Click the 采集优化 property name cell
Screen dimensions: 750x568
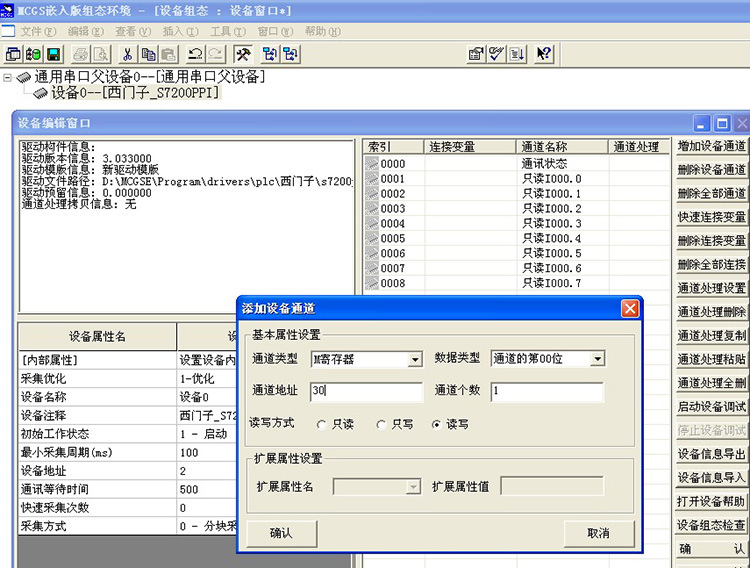click(x=98, y=379)
